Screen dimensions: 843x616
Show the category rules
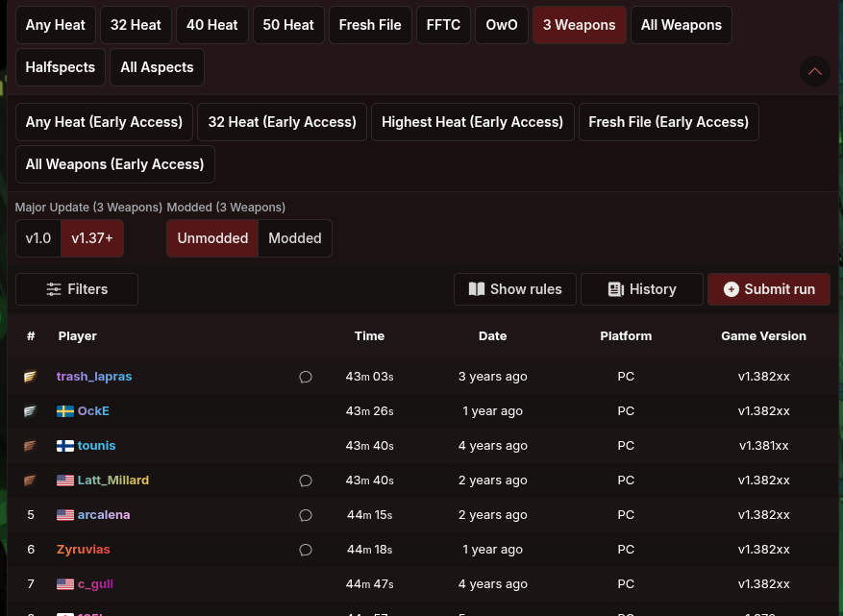[x=515, y=289]
